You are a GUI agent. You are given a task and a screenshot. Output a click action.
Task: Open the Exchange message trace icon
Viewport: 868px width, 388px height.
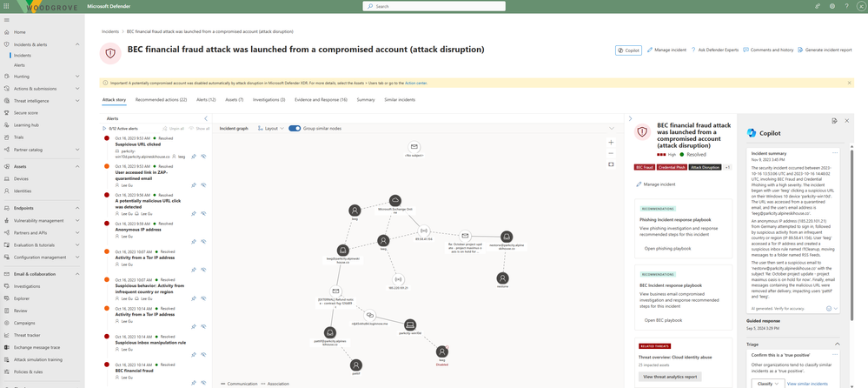(x=7, y=347)
